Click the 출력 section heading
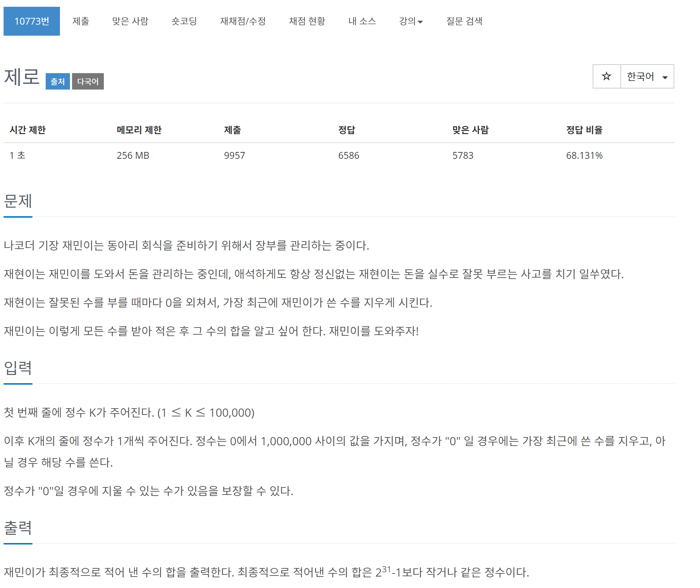700x588 pixels. click(18, 528)
